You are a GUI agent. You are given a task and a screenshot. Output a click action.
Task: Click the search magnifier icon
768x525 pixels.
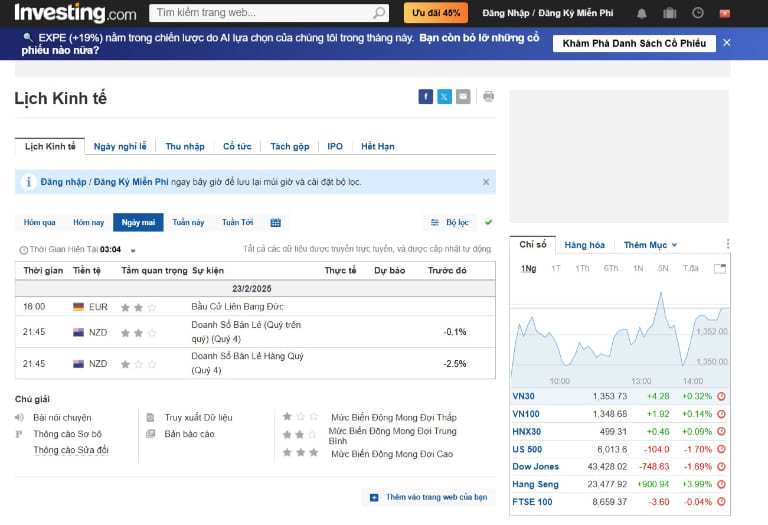pos(379,14)
